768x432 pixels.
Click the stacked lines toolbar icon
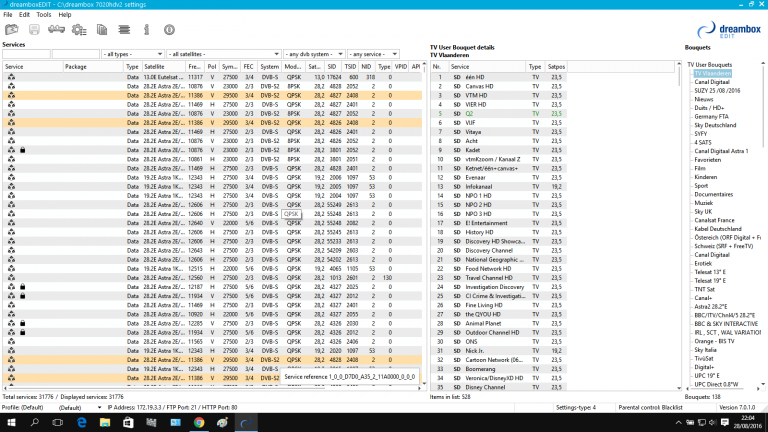[126, 30]
